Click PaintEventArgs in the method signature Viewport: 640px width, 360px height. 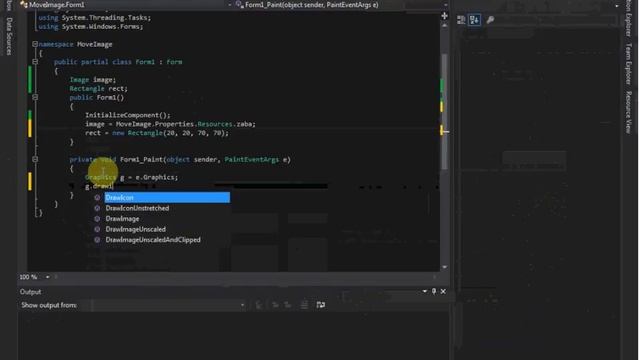[x=251, y=160]
